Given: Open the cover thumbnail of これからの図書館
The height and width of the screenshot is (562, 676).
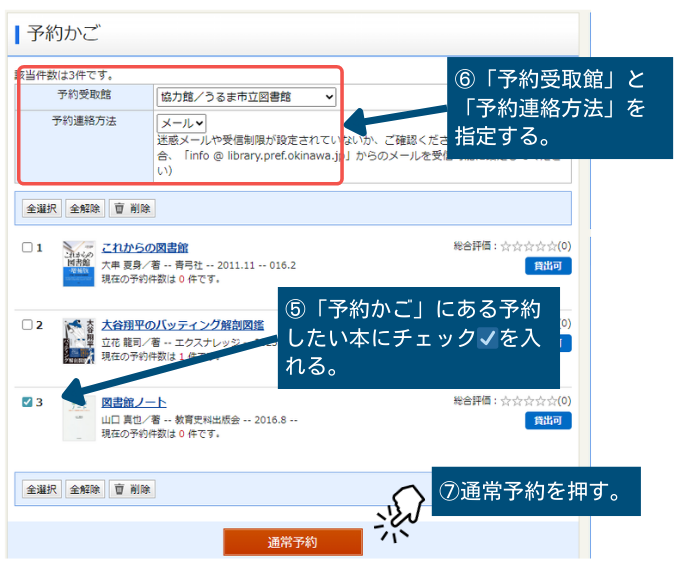Looking at the screenshot, I should pyautogui.click(x=78, y=264).
